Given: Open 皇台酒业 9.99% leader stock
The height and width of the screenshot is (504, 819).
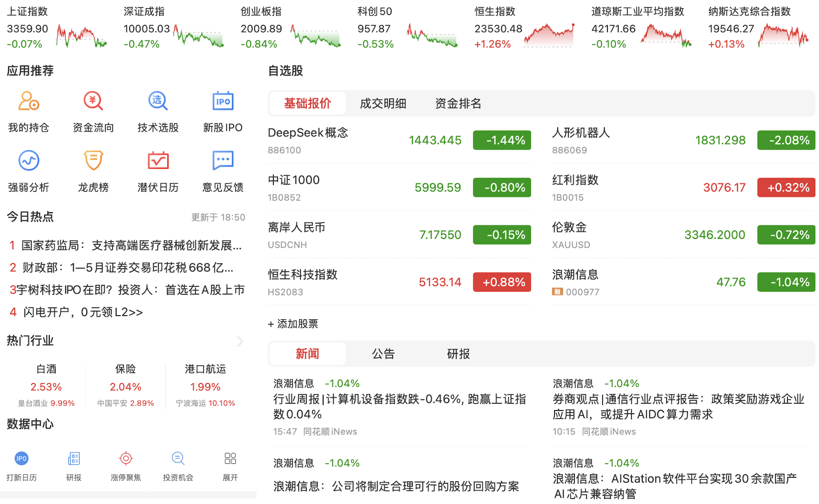Looking at the screenshot, I should pyautogui.click(x=46, y=403).
